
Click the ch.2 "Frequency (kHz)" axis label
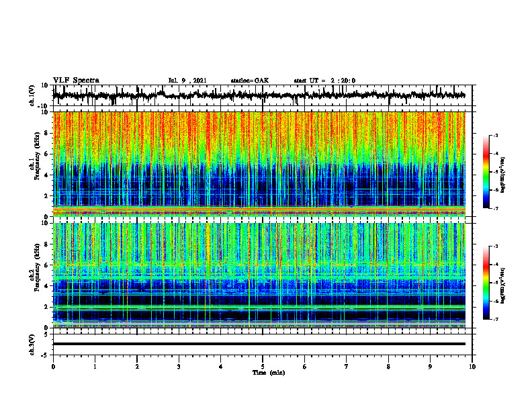(37, 267)
